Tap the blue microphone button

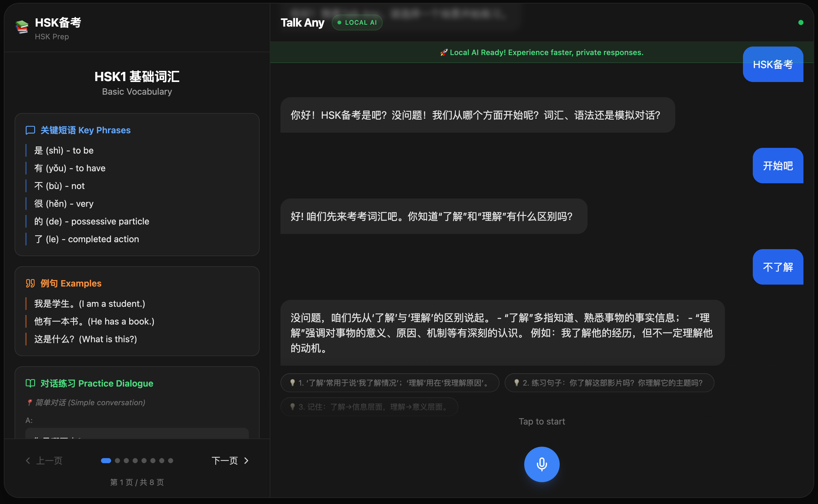coord(542,464)
